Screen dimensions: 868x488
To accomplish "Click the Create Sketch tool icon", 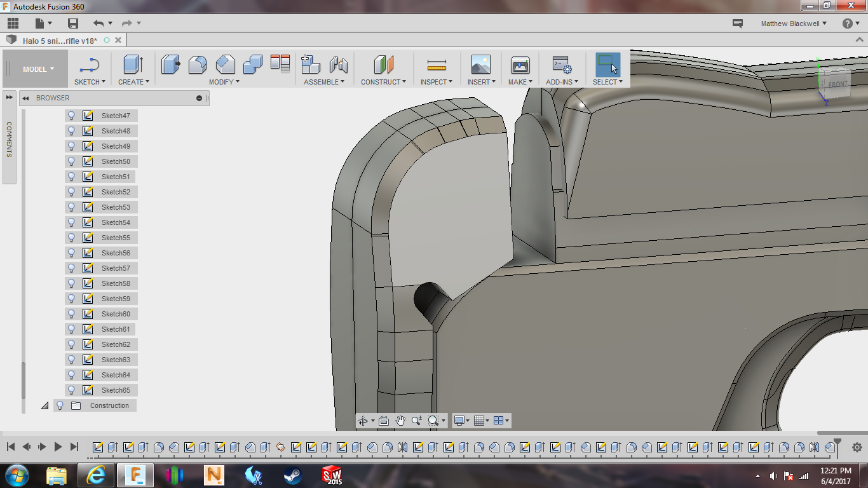I will (x=90, y=65).
